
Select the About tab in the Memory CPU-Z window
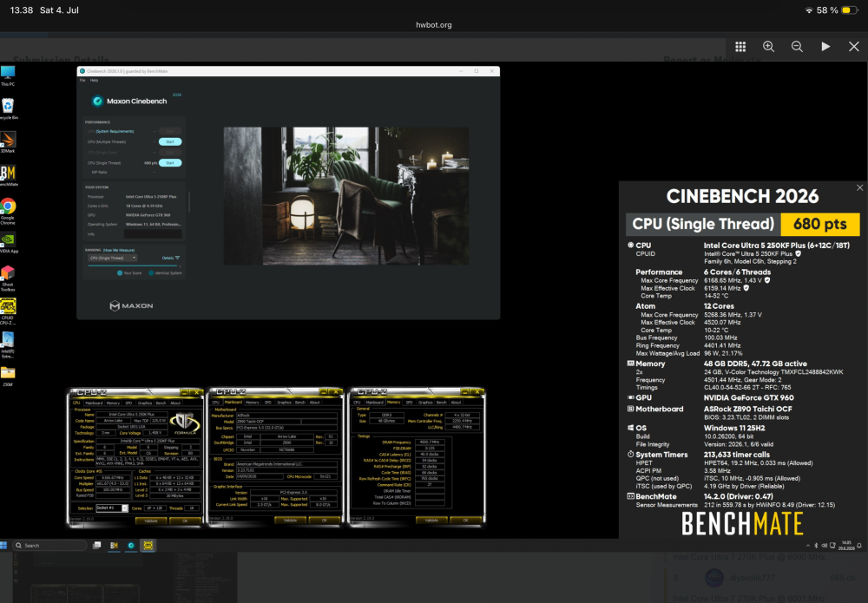pyautogui.click(x=457, y=403)
